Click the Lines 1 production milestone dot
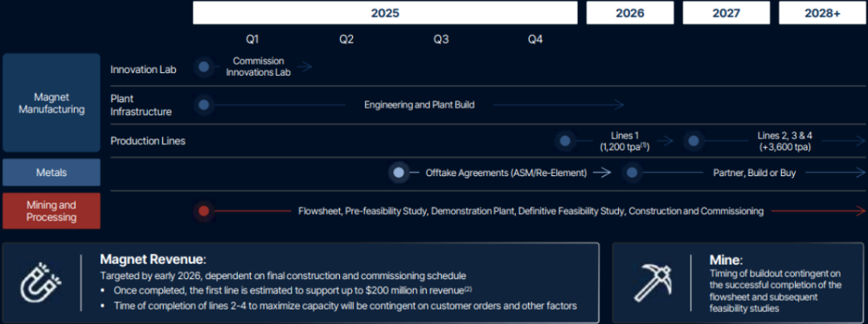This screenshot has height=324, width=868. coord(565,141)
